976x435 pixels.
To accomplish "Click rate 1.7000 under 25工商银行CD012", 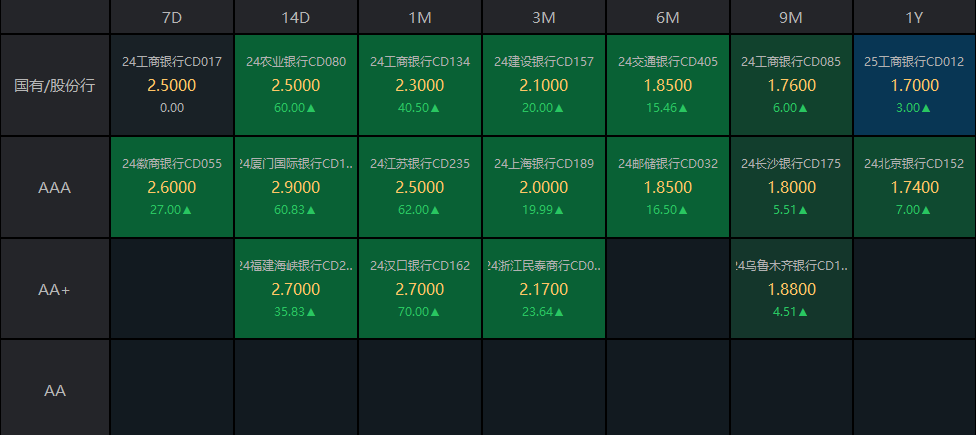I will tap(914, 85).
